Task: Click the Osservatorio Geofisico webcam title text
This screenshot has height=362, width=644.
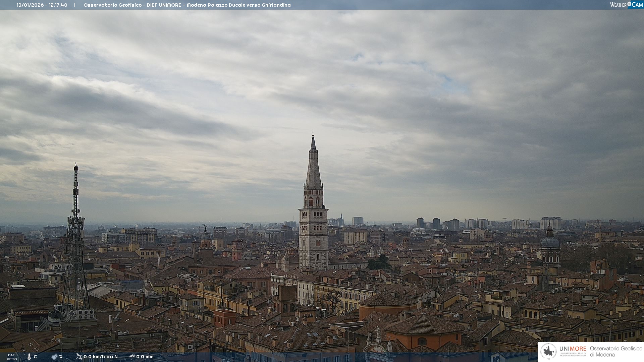Action: point(187,5)
